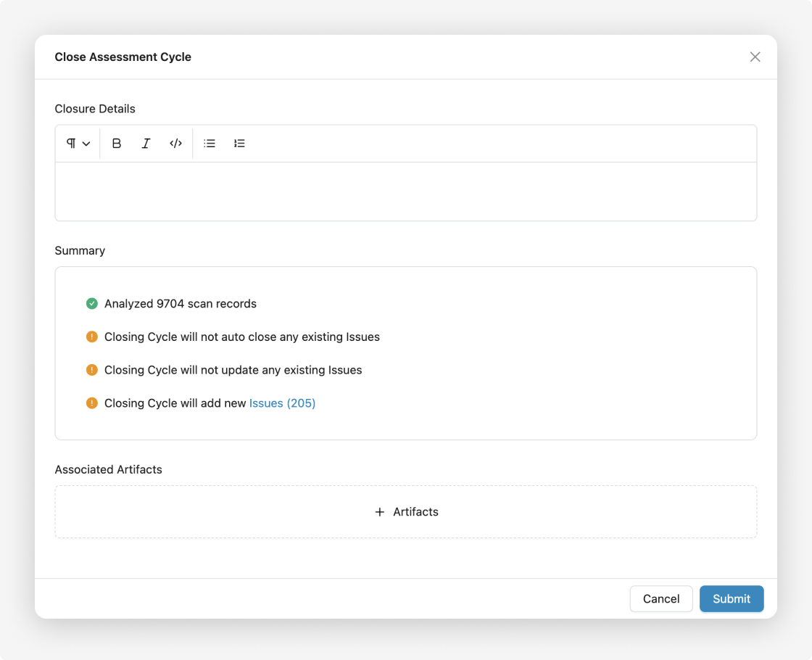The image size is (812, 660).
Task: Select 'Analyzed 9704 scan records' text
Action: [181, 304]
